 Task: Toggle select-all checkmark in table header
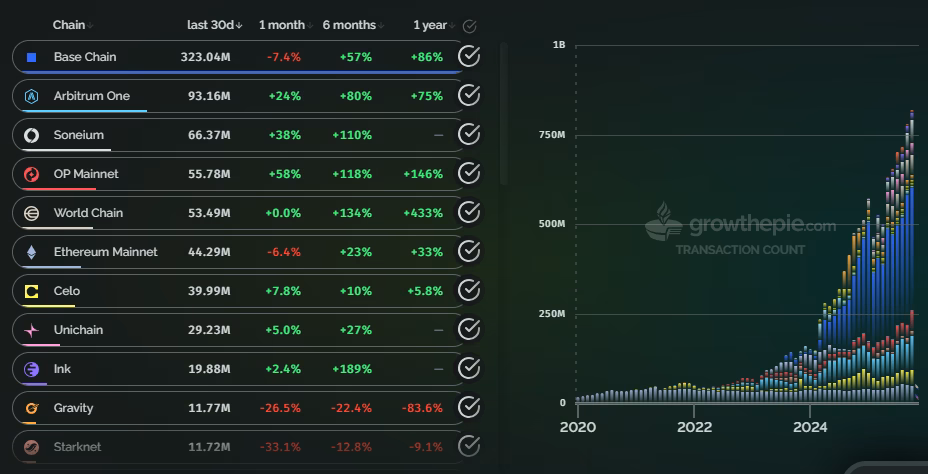[x=469, y=26]
